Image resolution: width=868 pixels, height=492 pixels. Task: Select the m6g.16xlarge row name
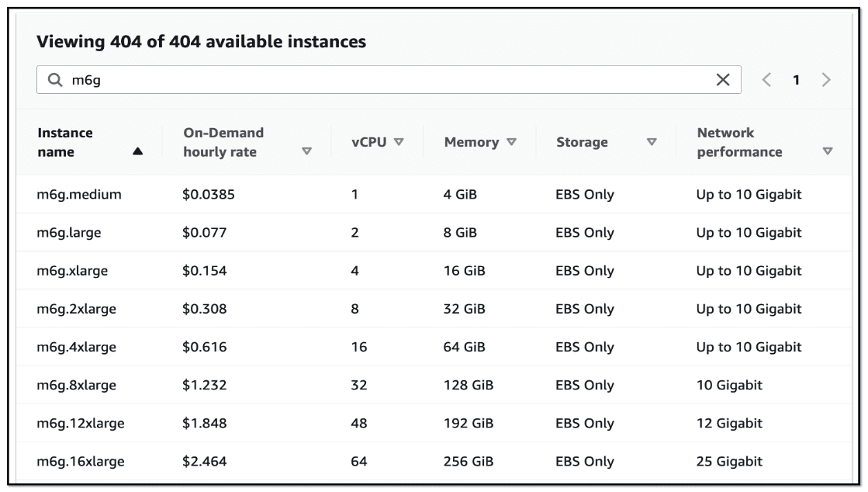click(81, 462)
